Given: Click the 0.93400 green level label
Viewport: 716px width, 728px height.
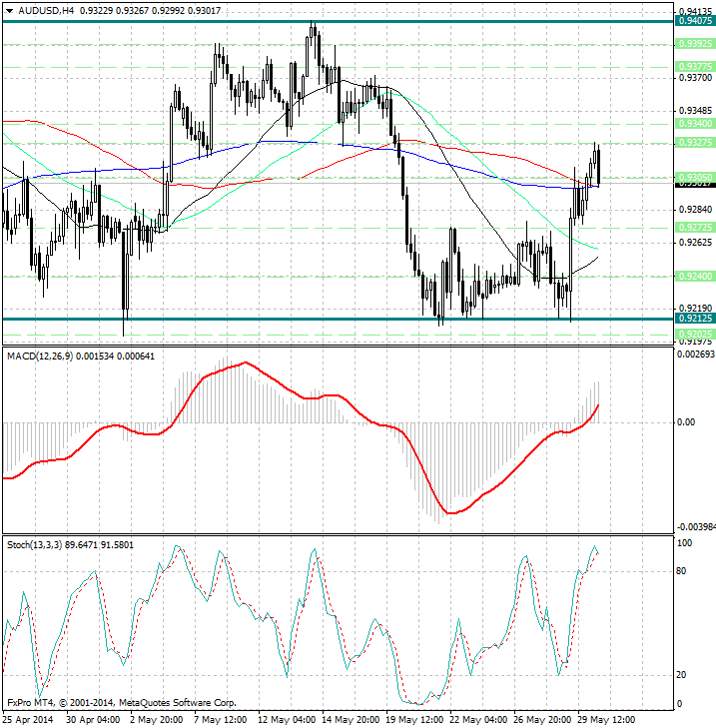Looking at the screenshot, I should [693, 123].
